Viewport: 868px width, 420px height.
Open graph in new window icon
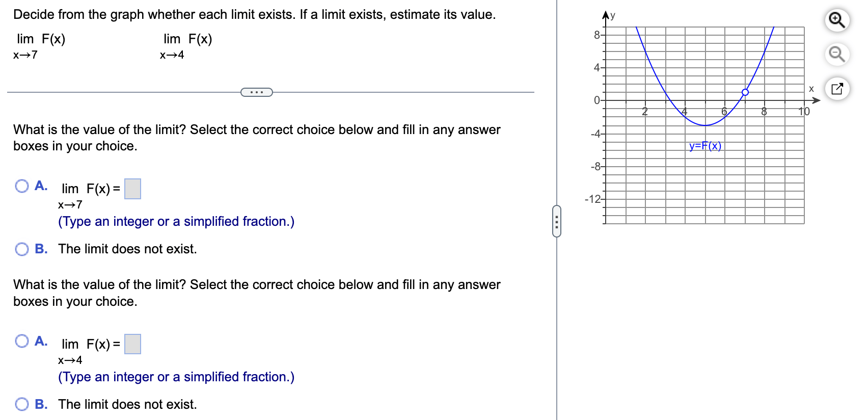point(837,88)
